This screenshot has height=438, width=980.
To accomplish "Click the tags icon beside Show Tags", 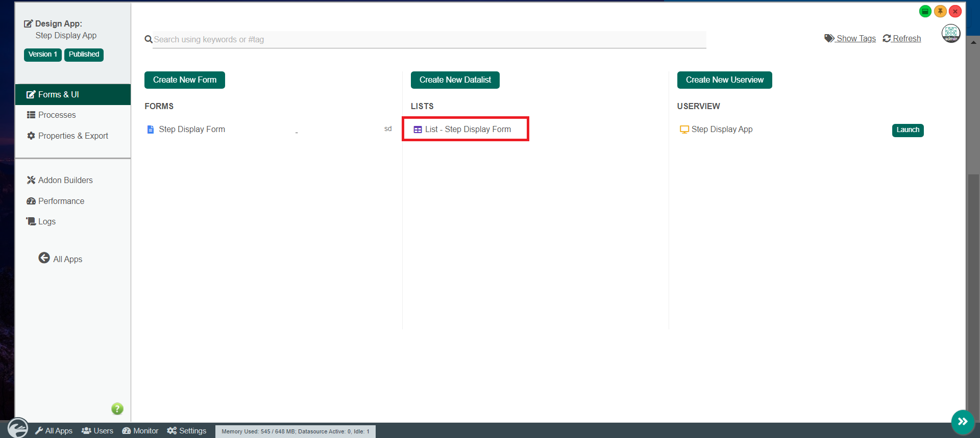I will click(829, 38).
